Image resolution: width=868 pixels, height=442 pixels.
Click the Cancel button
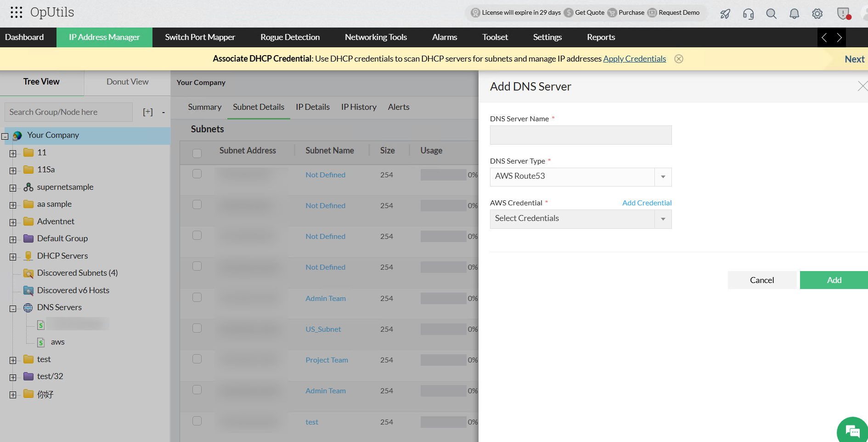(x=762, y=280)
